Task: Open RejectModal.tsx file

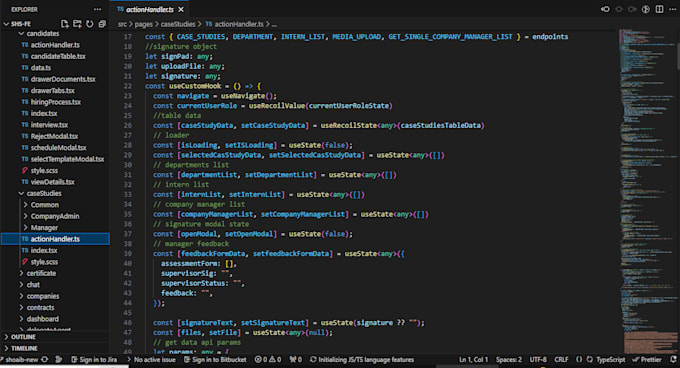Action: (54, 136)
